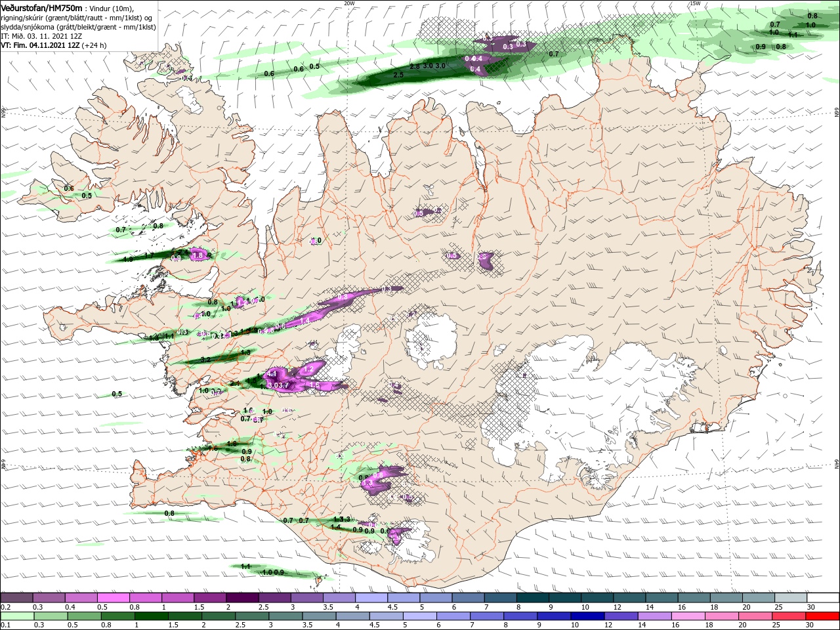This screenshot has height=630, width=840.
Task: Select the pure red 30 swatch, lower legend row
Action: click(823, 616)
